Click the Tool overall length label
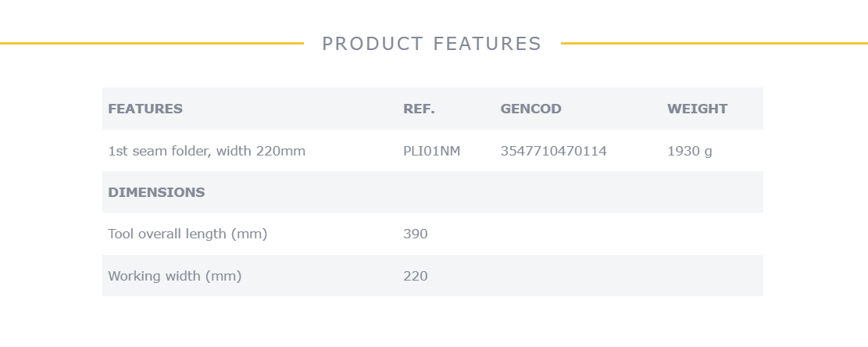The width and height of the screenshot is (868, 347). (x=188, y=234)
